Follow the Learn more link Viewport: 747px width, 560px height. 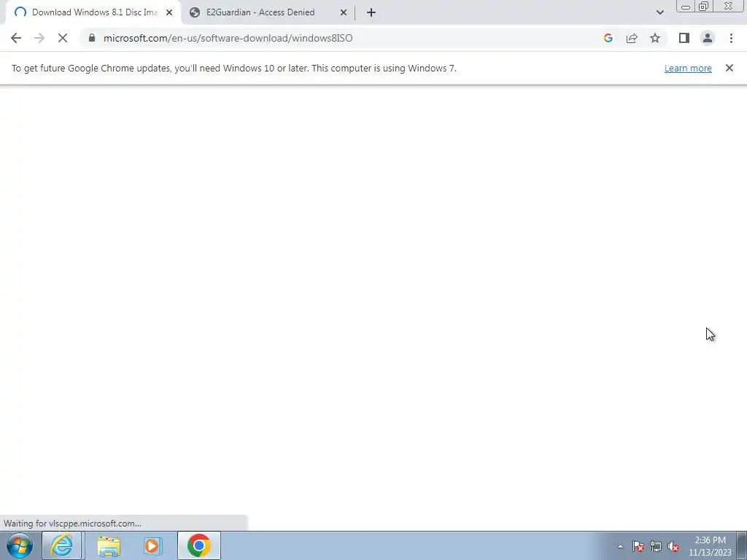coord(688,68)
